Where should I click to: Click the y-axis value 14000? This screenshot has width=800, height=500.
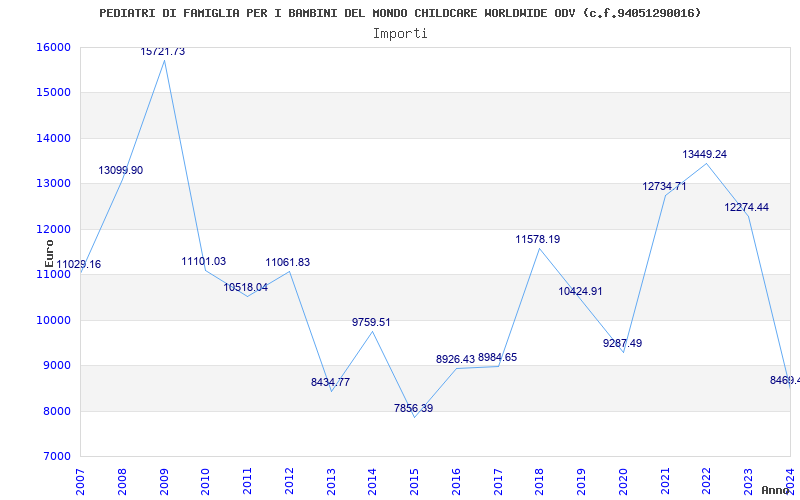(x=53, y=138)
